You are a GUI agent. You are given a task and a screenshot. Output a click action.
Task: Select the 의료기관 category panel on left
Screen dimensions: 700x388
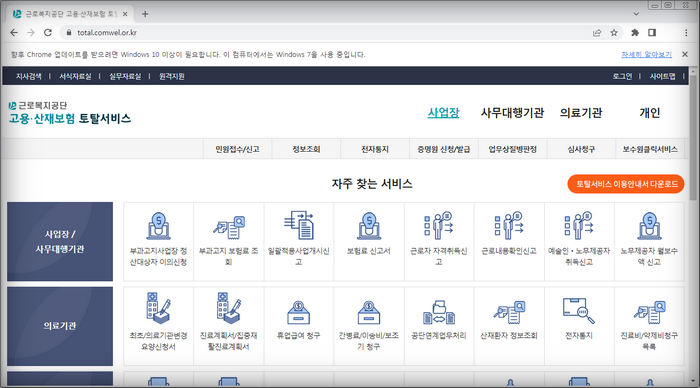point(60,326)
